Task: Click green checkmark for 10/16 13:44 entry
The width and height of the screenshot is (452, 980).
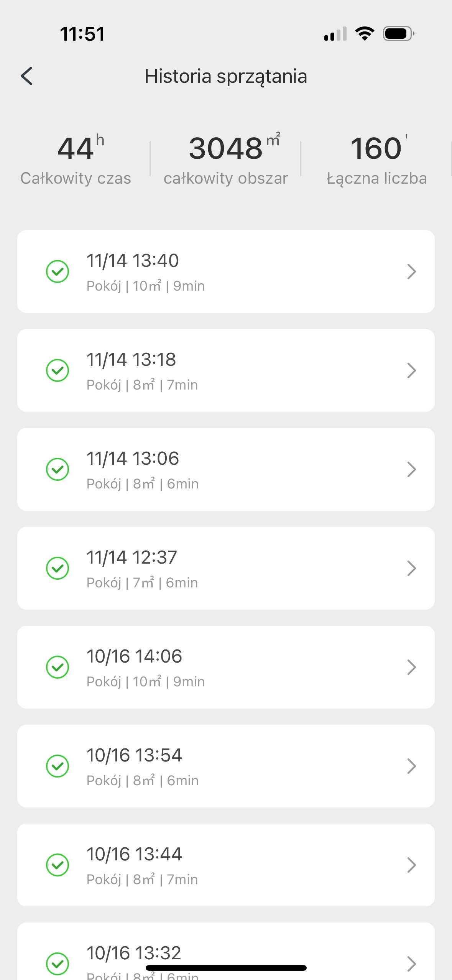Action: pyautogui.click(x=58, y=865)
